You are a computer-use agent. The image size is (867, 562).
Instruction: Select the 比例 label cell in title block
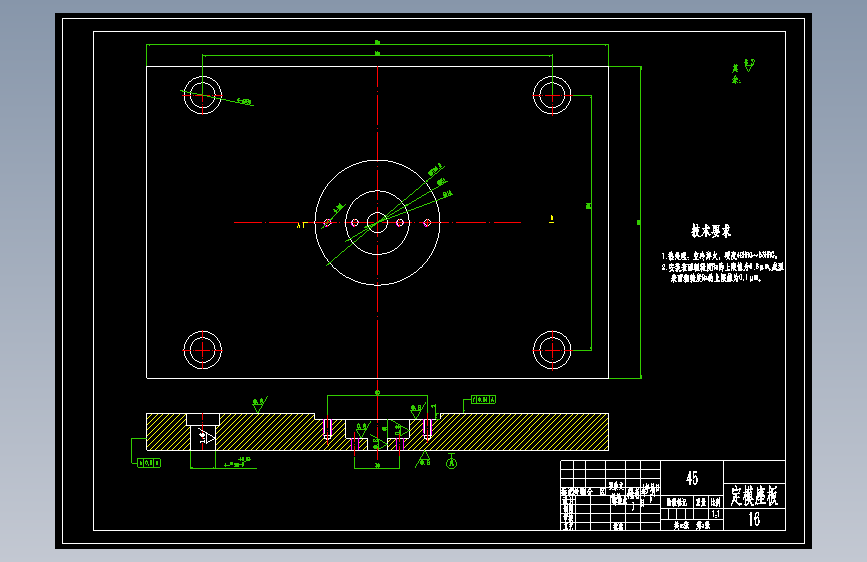point(715,502)
